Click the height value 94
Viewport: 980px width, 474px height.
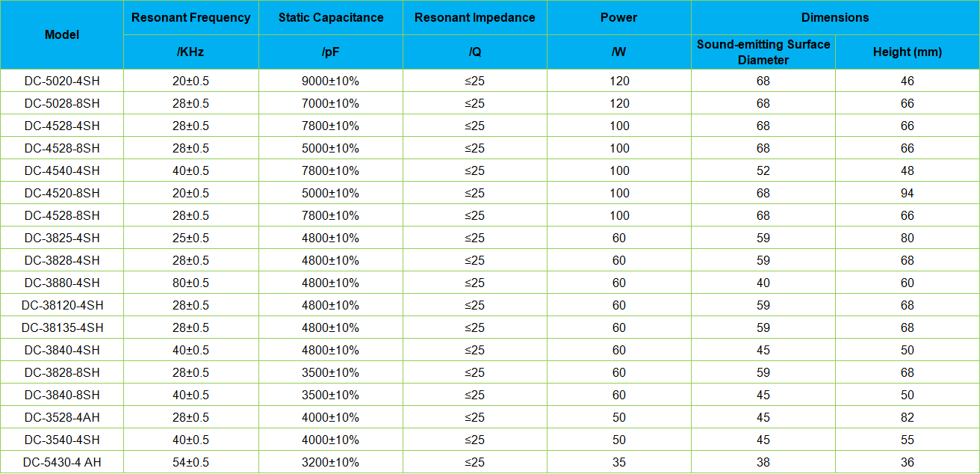907,193
